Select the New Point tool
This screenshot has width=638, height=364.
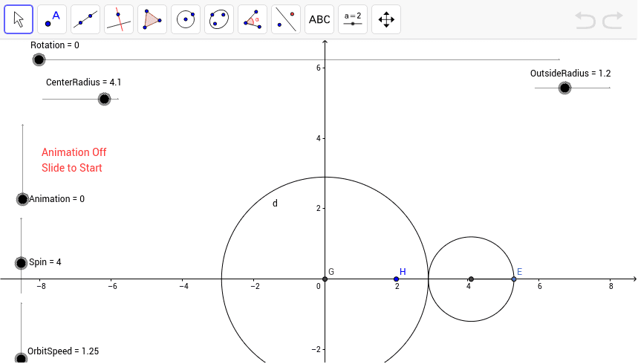pos(52,19)
